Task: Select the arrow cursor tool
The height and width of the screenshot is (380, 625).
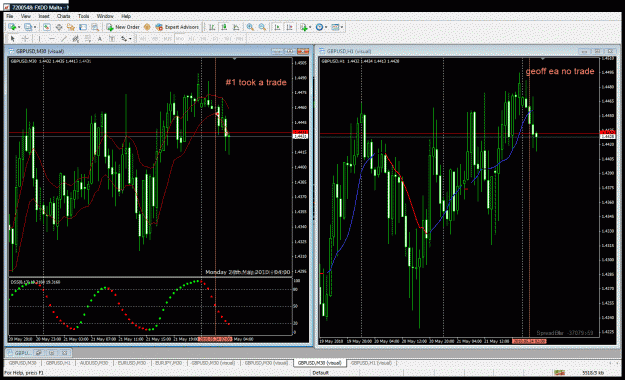Action: pyautogui.click(x=12, y=39)
